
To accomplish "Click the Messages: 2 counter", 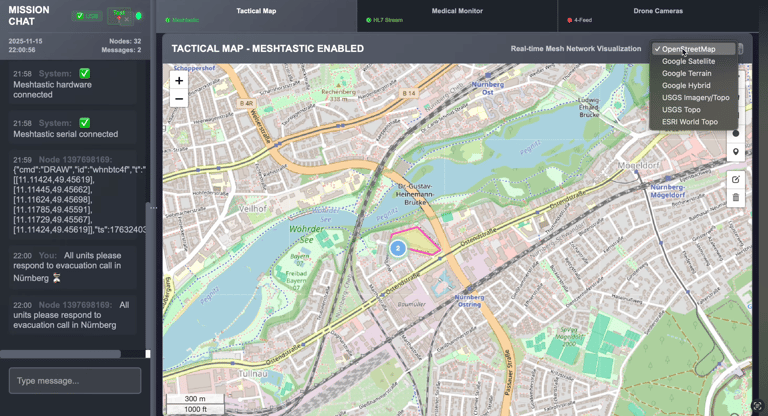I will 121,50.
